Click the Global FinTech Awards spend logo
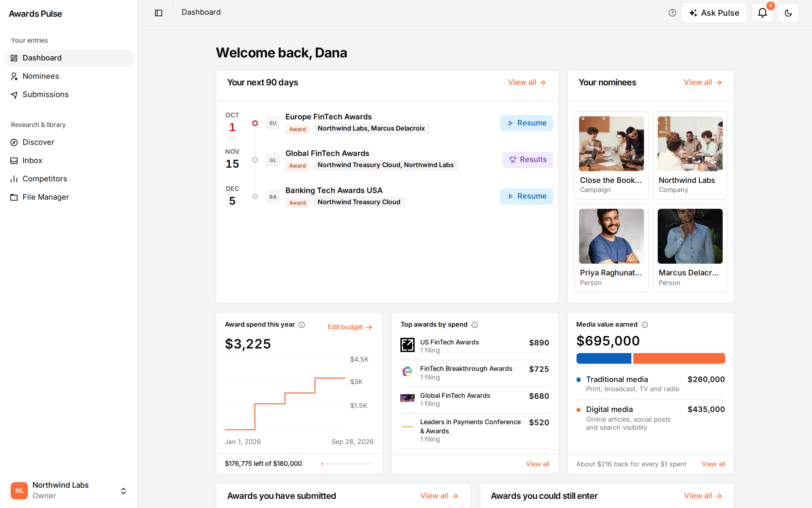Image resolution: width=812 pixels, height=508 pixels. pos(407,398)
